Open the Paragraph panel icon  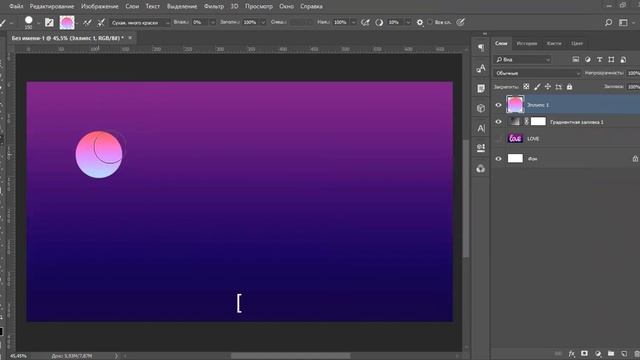481,48
